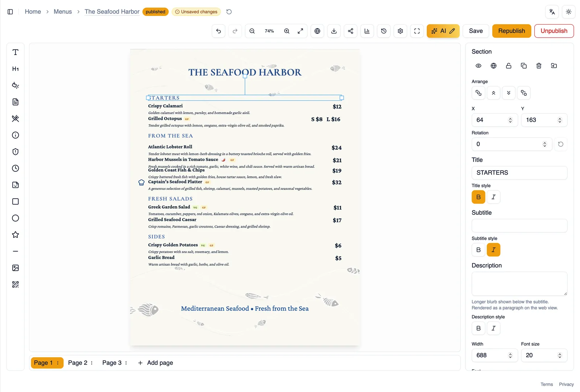580x392 pixels.
Task: Insert the utensils menu item tool
Action: [15, 118]
